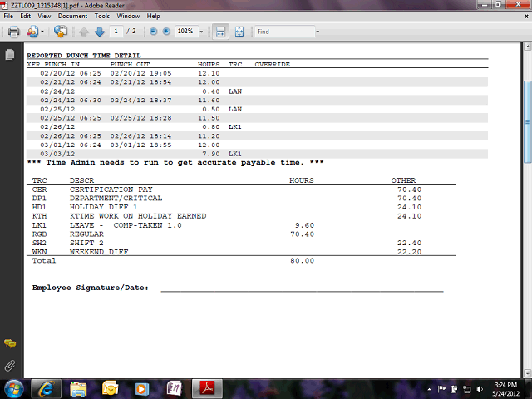Click the fit one full page icon
This screenshot has width=532, height=399.
(239, 32)
